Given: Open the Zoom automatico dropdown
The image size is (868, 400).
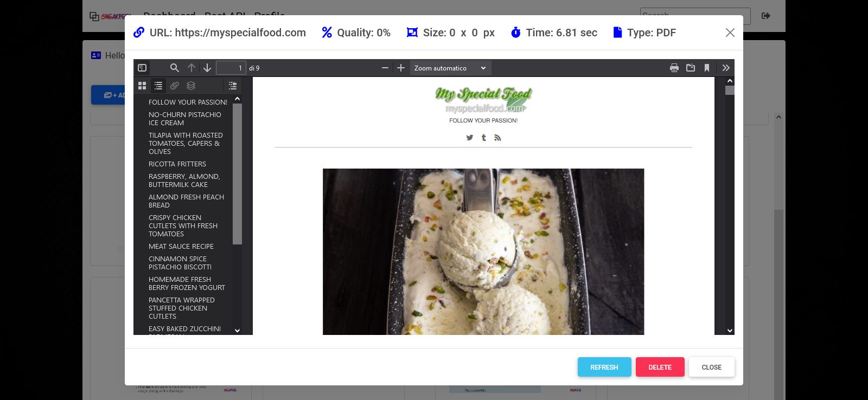Looking at the screenshot, I should pos(450,68).
